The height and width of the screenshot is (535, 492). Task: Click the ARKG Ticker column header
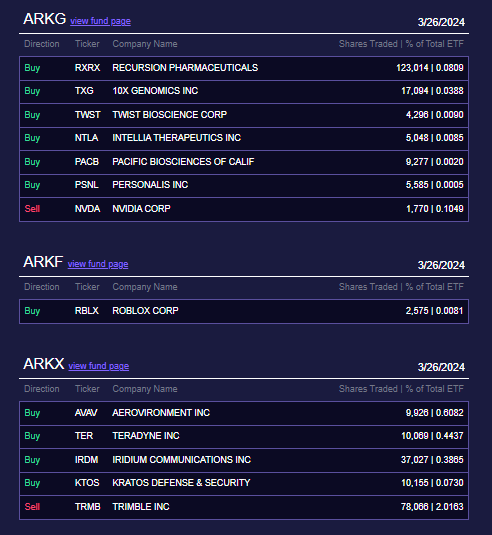tap(87, 44)
